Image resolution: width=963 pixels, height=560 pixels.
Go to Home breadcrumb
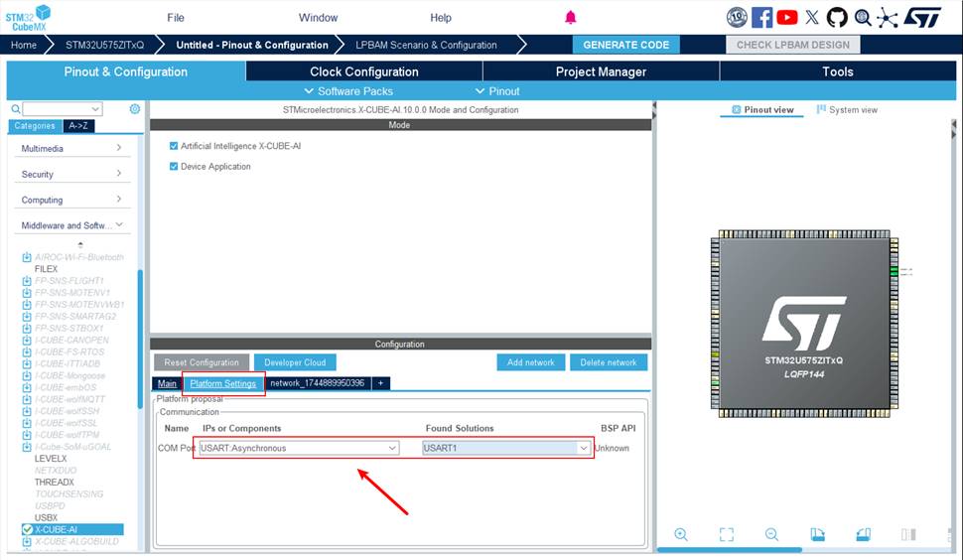coord(24,45)
